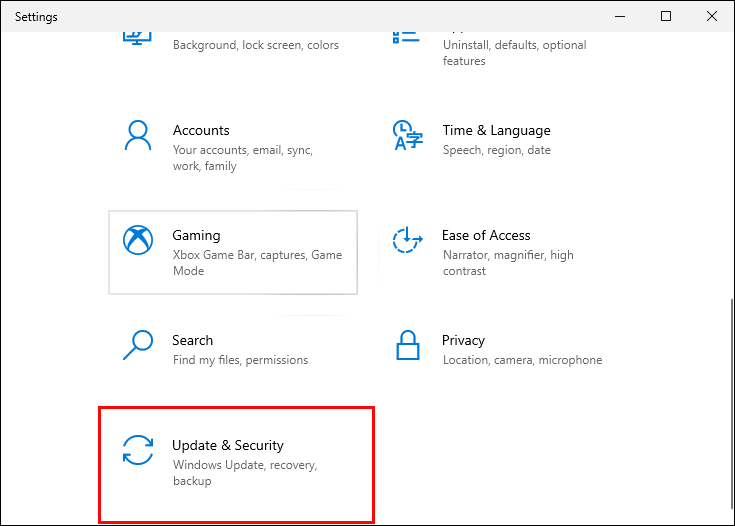The height and width of the screenshot is (526, 735).
Task: Minimize the Settings window
Action: click(x=620, y=16)
